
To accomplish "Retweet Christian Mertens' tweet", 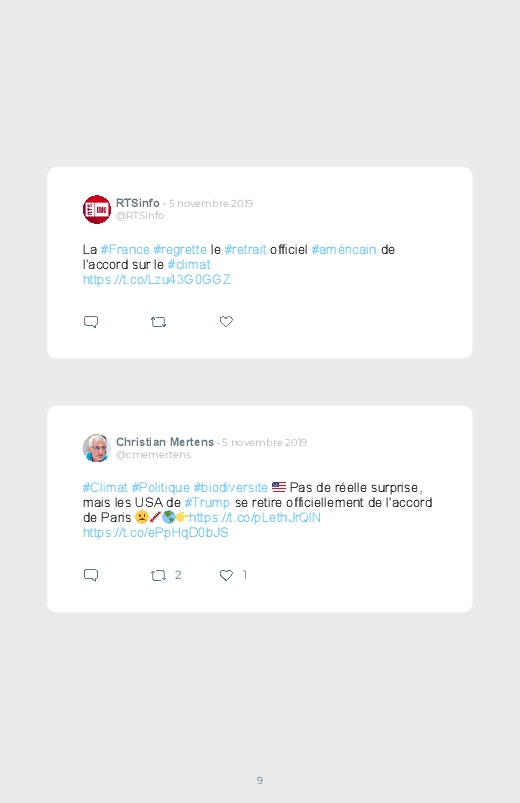I will click(x=158, y=576).
